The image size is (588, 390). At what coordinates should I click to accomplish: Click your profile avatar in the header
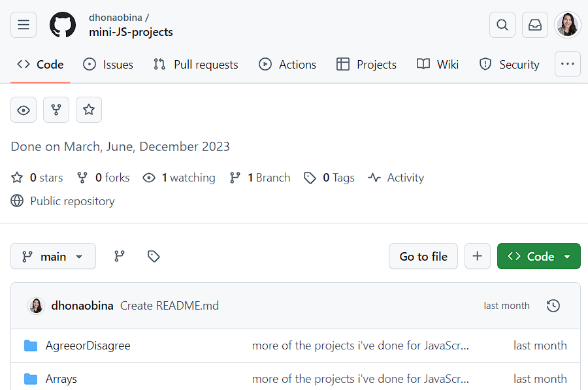567,24
